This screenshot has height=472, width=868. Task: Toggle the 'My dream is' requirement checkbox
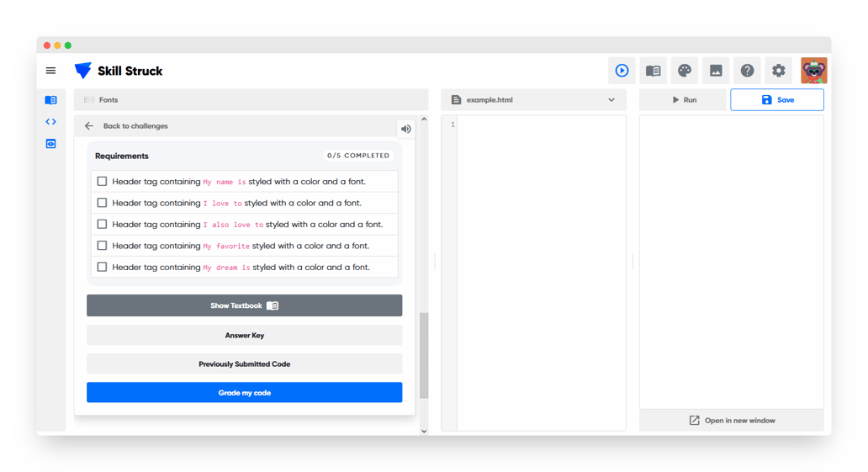[x=102, y=268]
